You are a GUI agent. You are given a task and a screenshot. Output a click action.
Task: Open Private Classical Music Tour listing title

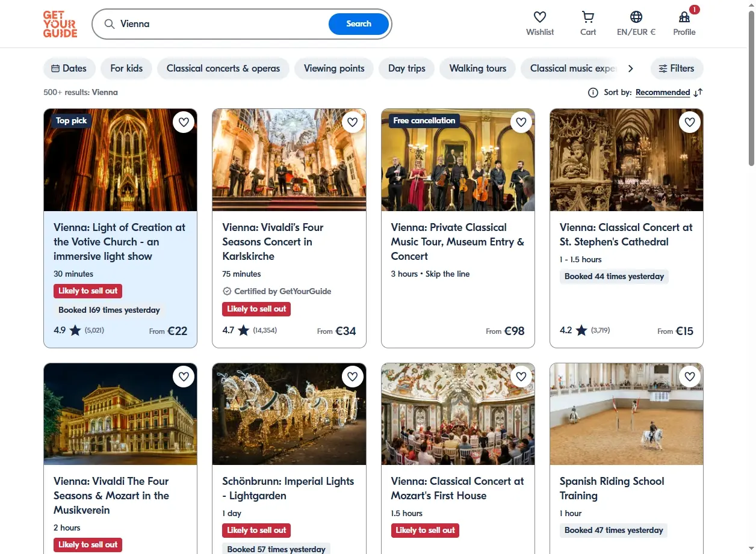click(x=457, y=242)
